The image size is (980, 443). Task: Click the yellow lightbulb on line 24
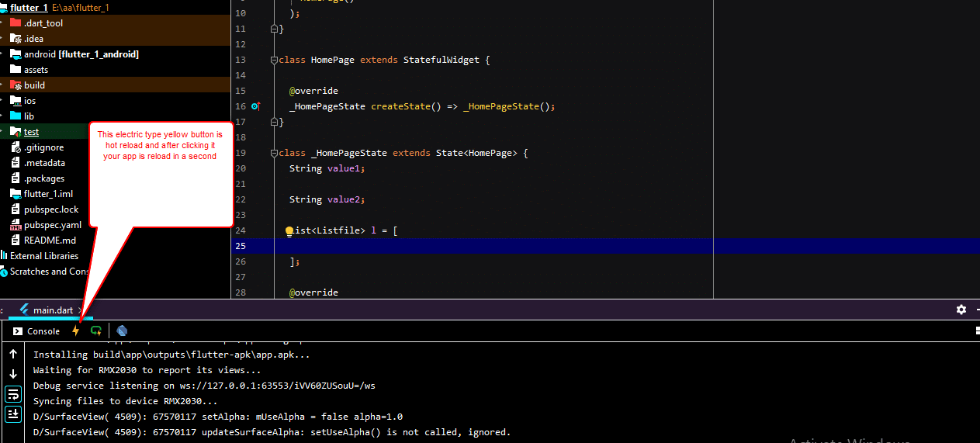[x=289, y=230]
